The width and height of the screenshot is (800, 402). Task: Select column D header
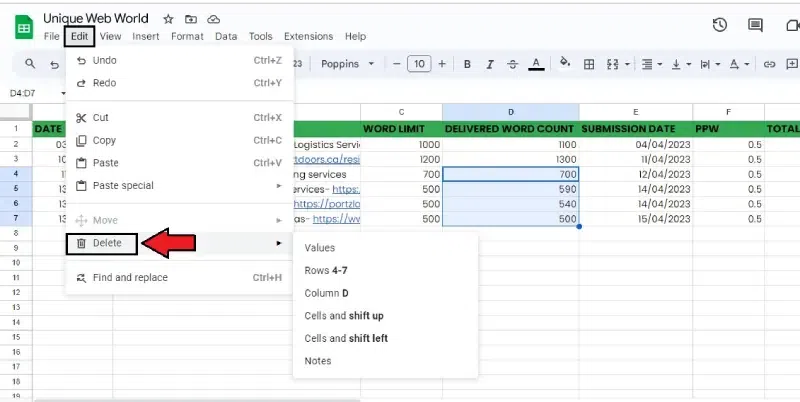(x=511, y=112)
